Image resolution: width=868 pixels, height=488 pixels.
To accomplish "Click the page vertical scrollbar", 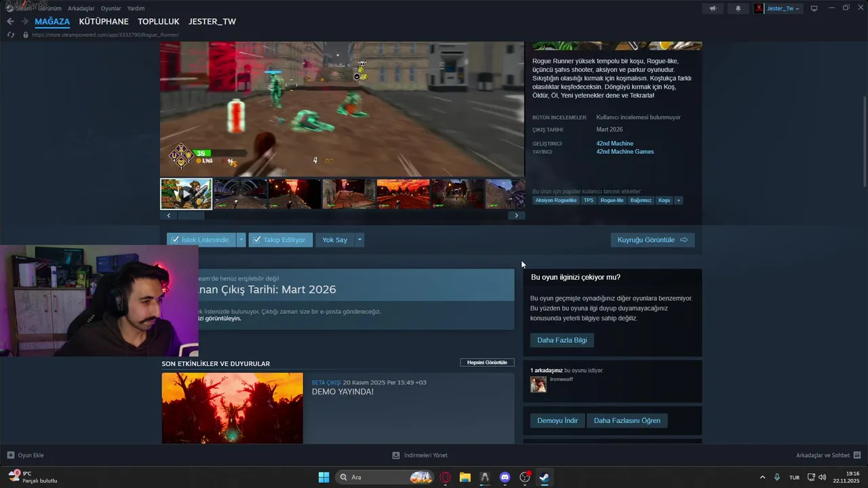I will [864, 142].
